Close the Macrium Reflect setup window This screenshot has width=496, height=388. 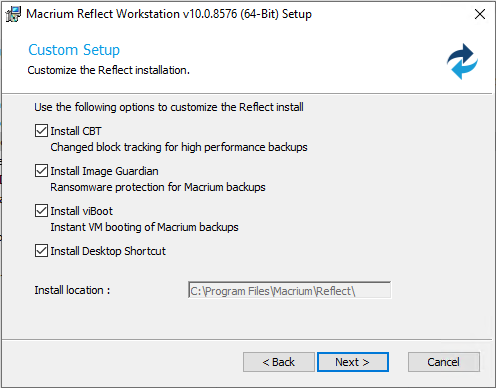pos(480,14)
